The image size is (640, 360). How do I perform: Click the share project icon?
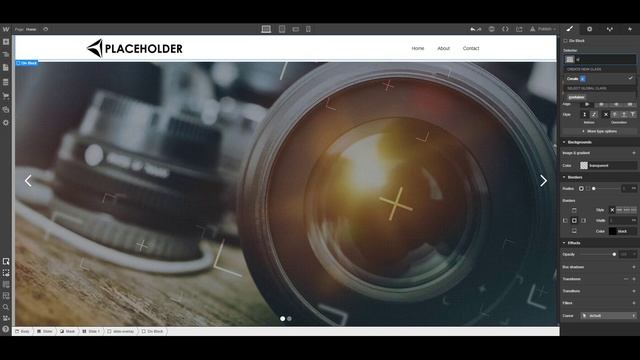(x=519, y=29)
